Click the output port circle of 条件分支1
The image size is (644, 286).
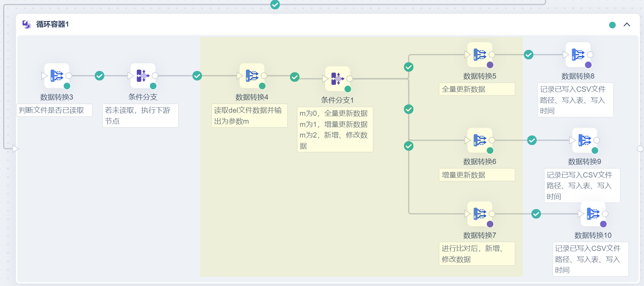point(350,79)
